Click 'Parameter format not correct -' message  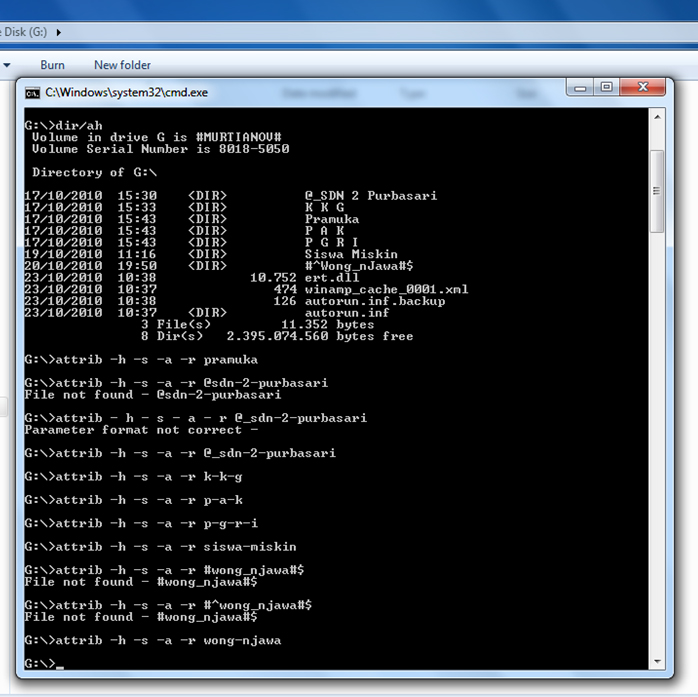point(141,430)
